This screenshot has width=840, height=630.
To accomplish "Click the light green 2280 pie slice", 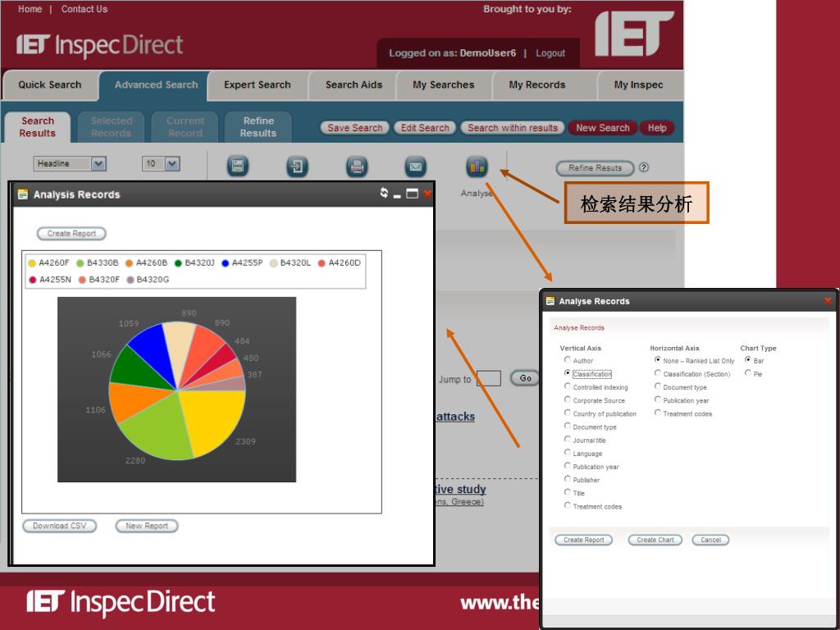I will [x=156, y=430].
